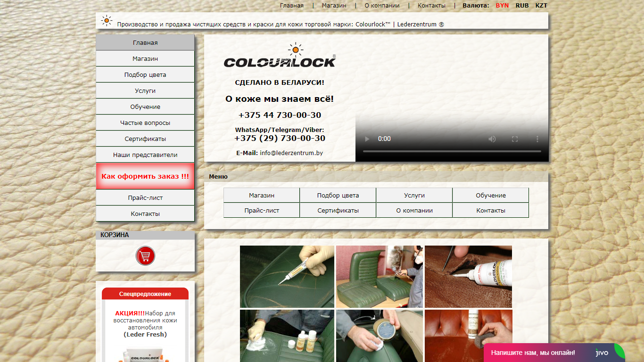Switch currency to KZT
This screenshot has width=644, height=362.
(x=541, y=6)
